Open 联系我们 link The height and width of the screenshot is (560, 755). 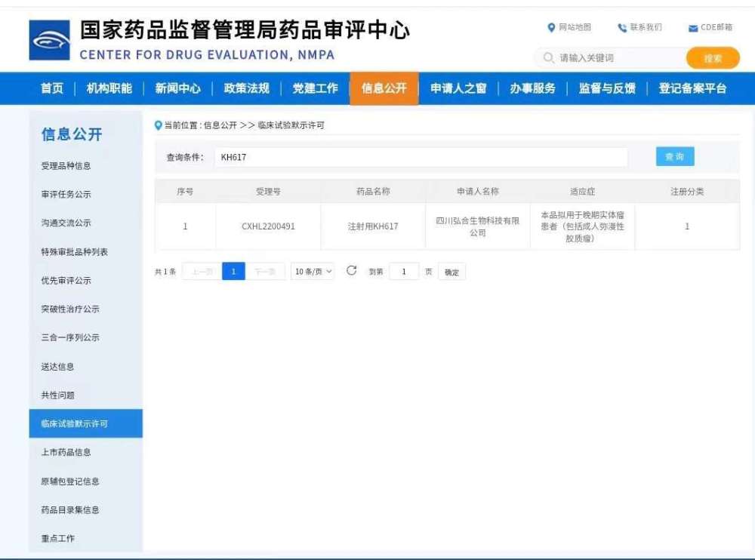click(646, 27)
